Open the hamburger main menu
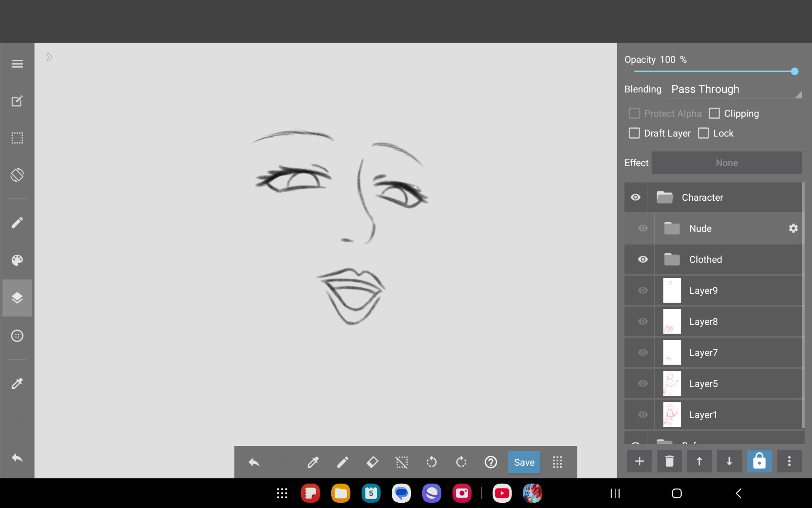Screen dimensions: 812x508 pyautogui.click(x=17, y=64)
